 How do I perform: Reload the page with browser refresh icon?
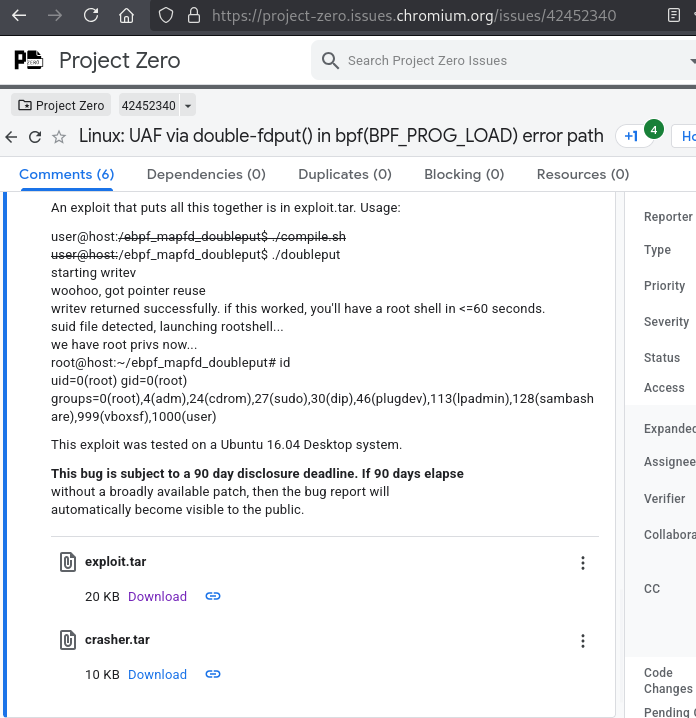click(91, 16)
